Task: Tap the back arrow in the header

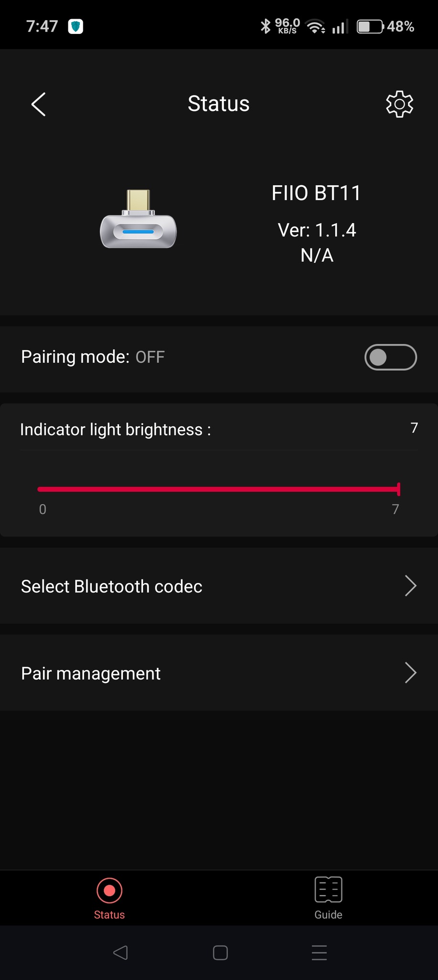Action: [38, 104]
